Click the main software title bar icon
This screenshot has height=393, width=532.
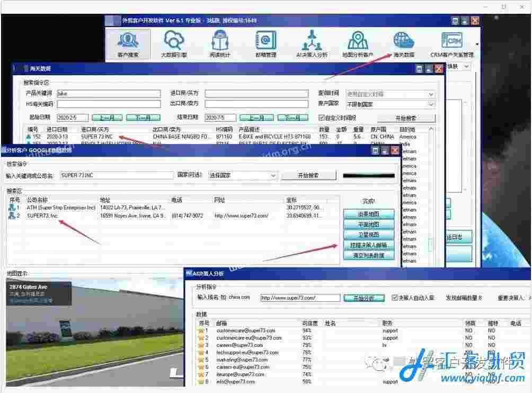(x=113, y=21)
